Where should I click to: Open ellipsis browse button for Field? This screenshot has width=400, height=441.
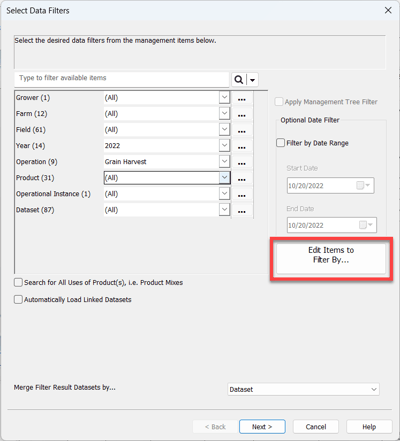(x=242, y=130)
